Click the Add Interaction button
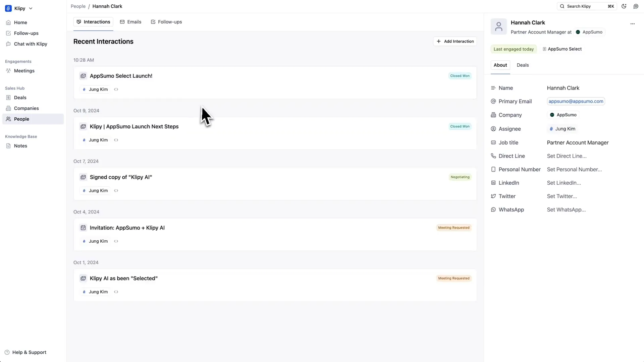Screen dimensions: 644x362 click(455, 41)
